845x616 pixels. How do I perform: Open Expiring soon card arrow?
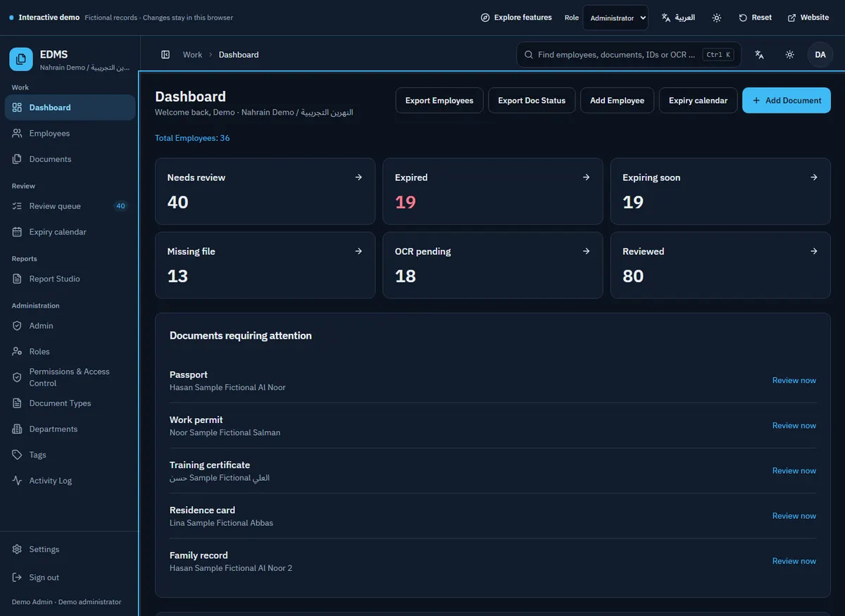[x=814, y=177]
